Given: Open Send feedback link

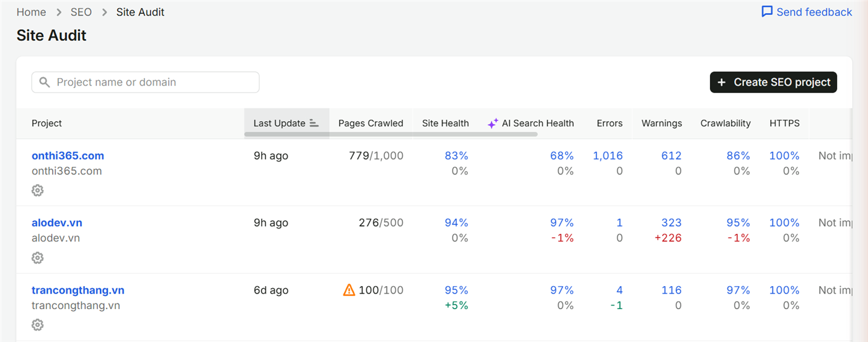Looking at the screenshot, I should (807, 12).
